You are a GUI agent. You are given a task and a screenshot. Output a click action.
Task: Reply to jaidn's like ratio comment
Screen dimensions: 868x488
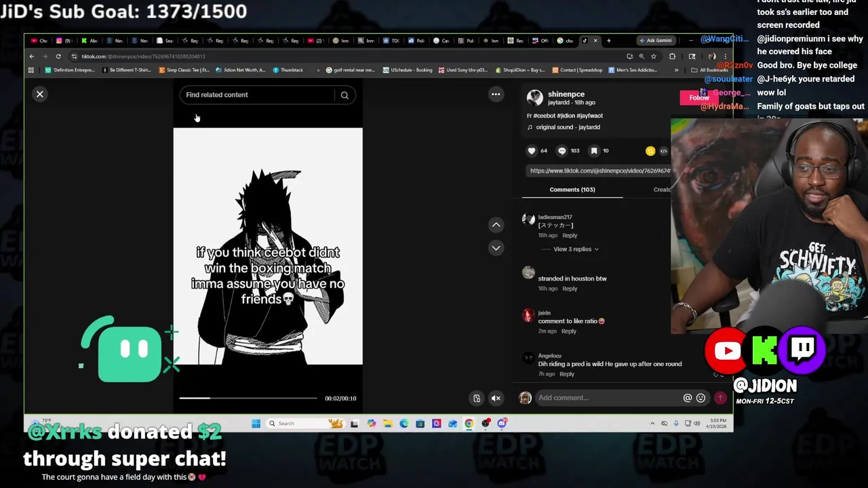(568, 331)
